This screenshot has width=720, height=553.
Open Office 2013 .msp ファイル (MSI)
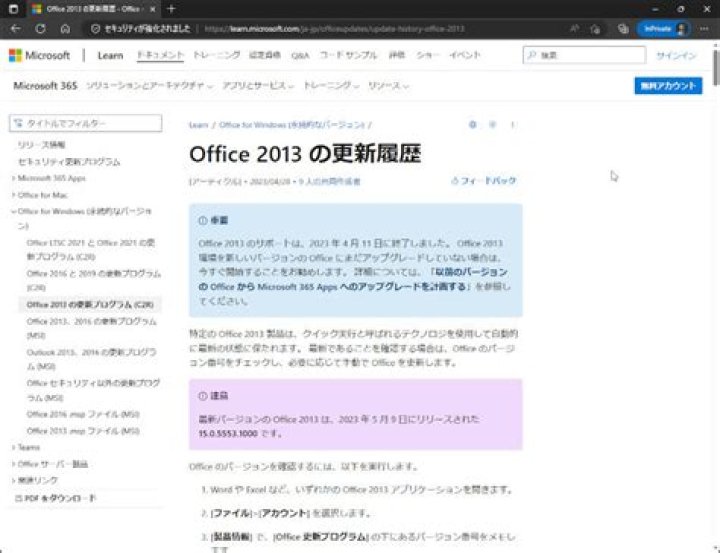(x=83, y=431)
